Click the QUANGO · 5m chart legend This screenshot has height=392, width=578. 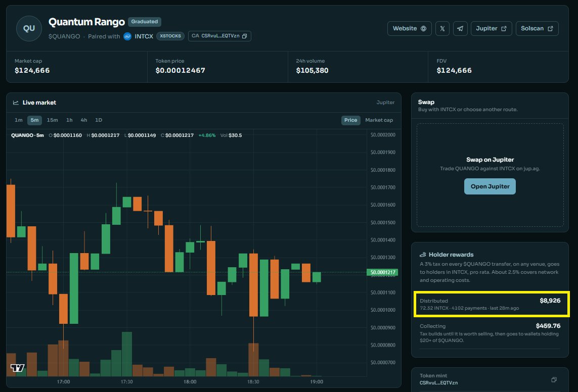[x=27, y=135]
